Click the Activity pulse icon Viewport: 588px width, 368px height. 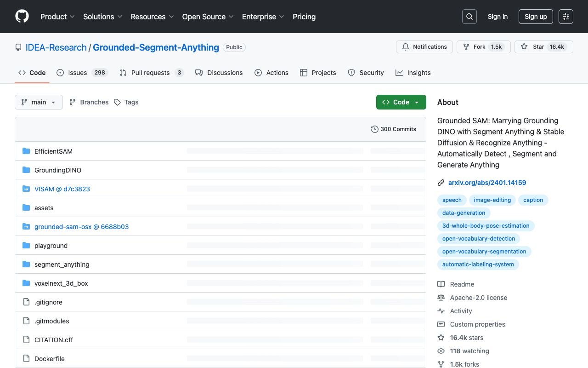pyautogui.click(x=441, y=311)
